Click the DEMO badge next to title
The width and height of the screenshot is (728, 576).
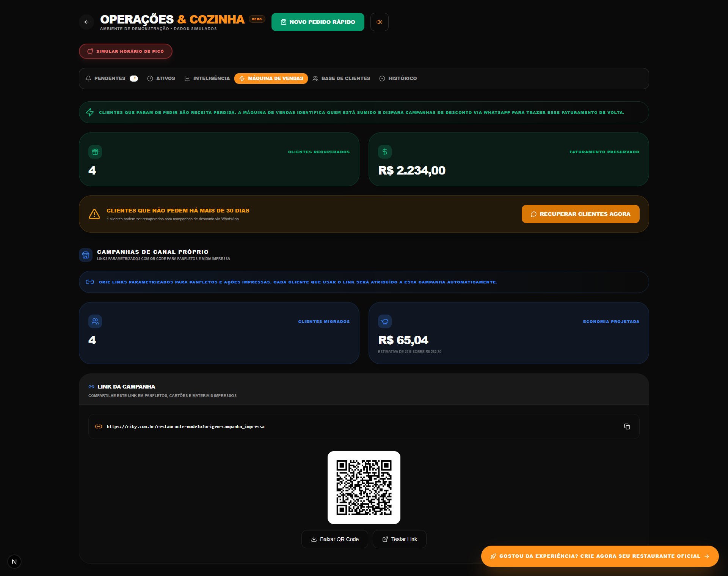point(257,19)
